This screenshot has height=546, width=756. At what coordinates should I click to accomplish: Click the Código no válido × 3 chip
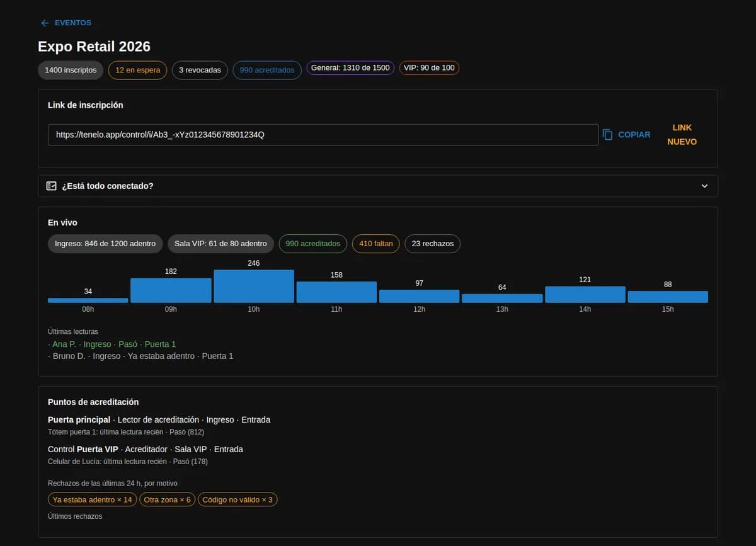(238, 500)
